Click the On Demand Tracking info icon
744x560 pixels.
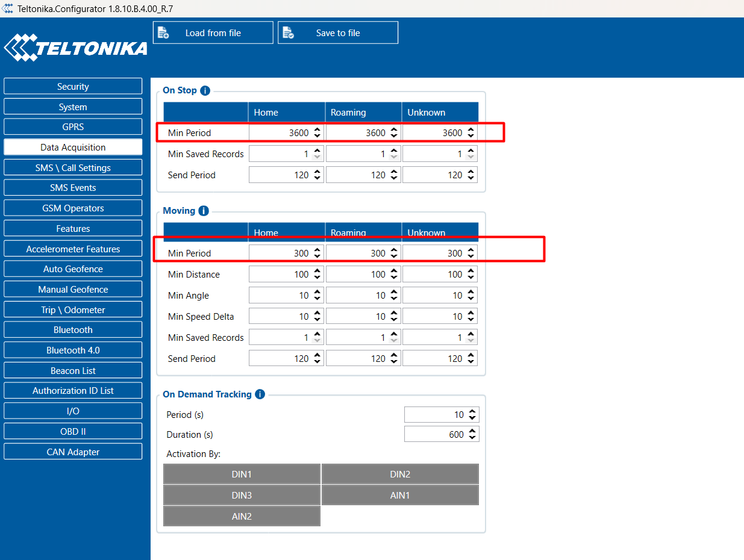[260, 394]
